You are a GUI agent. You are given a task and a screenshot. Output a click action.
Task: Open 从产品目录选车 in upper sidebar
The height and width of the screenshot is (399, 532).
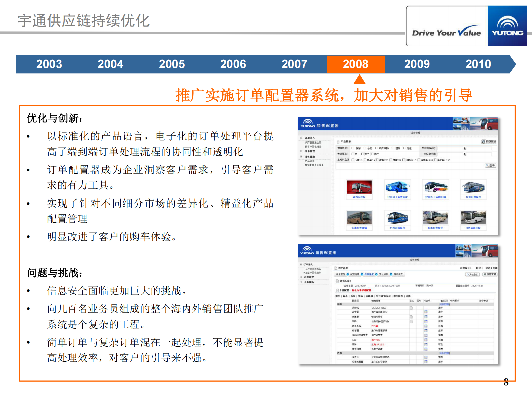point(313,142)
